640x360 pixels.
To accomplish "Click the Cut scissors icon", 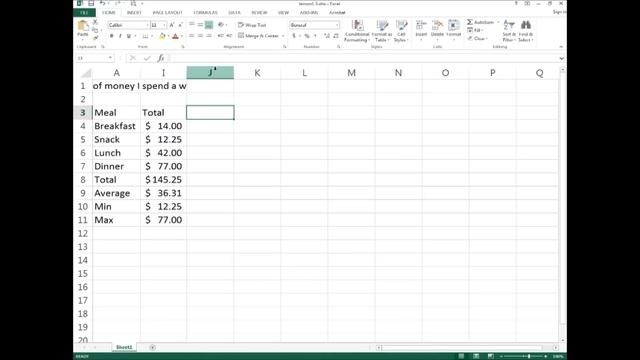I will [95, 22].
